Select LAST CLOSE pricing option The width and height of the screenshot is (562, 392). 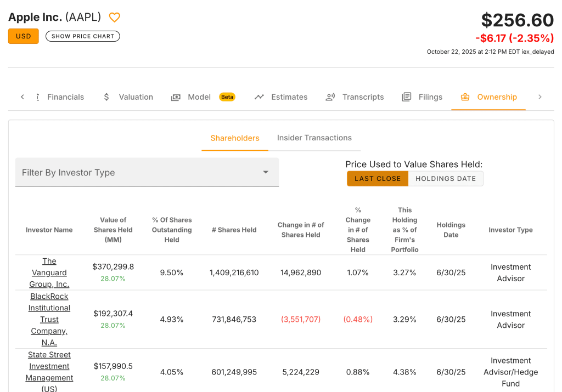pos(378,179)
